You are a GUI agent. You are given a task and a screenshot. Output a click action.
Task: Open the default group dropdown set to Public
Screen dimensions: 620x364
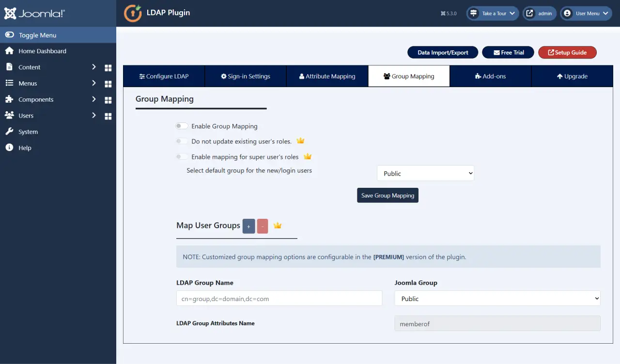[x=425, y=173]
